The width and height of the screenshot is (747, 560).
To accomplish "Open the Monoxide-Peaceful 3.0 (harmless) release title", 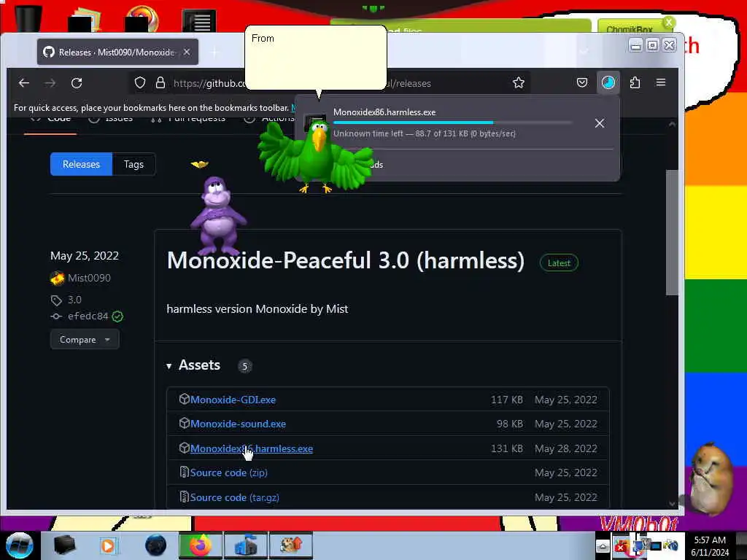I will click(x=345, y=260).
